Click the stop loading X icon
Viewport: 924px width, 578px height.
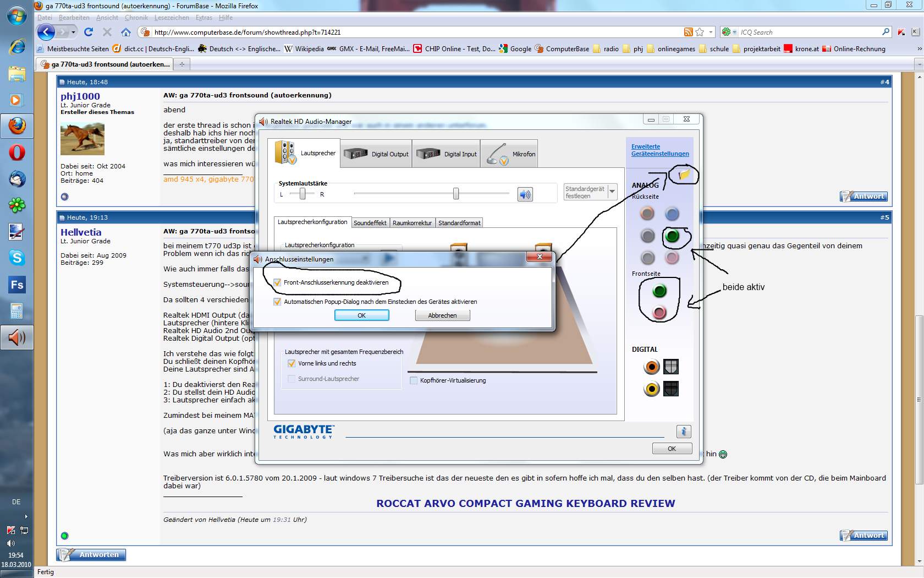point(107,32)
